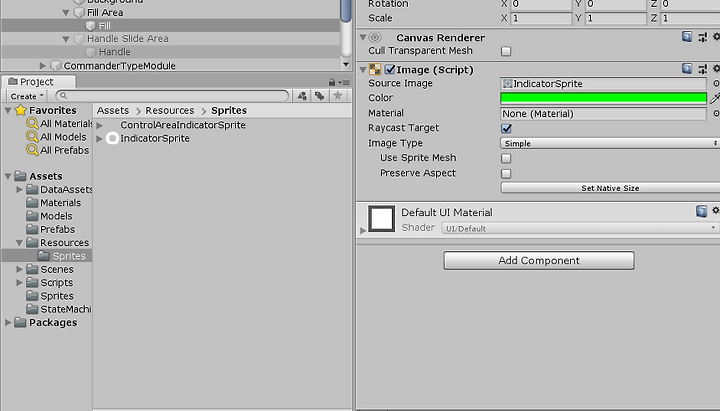Click Set Native Size button

610,188
